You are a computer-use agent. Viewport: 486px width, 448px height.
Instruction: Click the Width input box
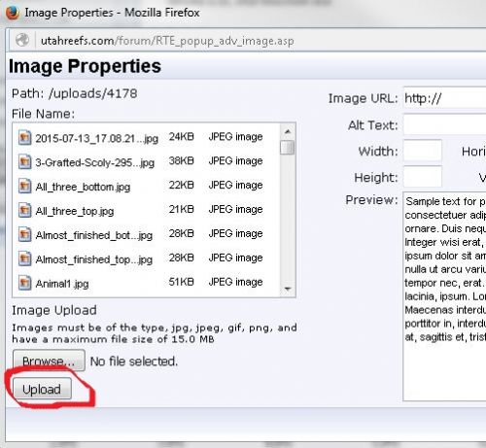423,151
